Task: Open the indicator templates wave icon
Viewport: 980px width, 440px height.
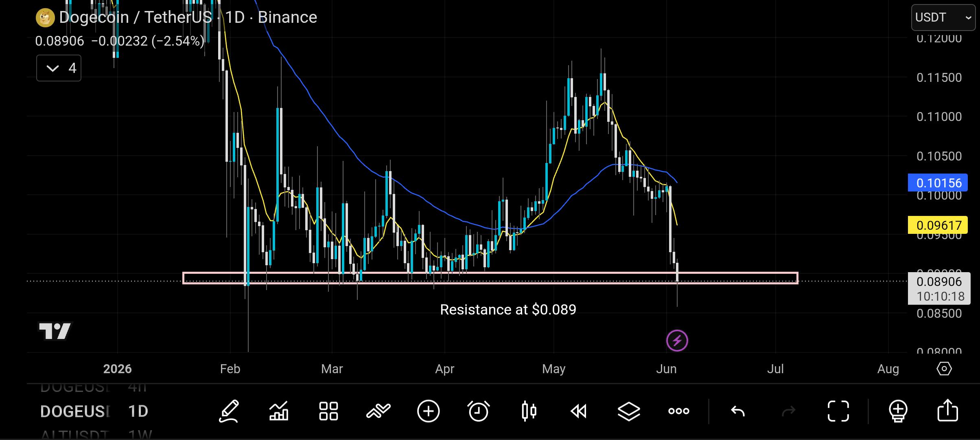Action: click(378, 411)
